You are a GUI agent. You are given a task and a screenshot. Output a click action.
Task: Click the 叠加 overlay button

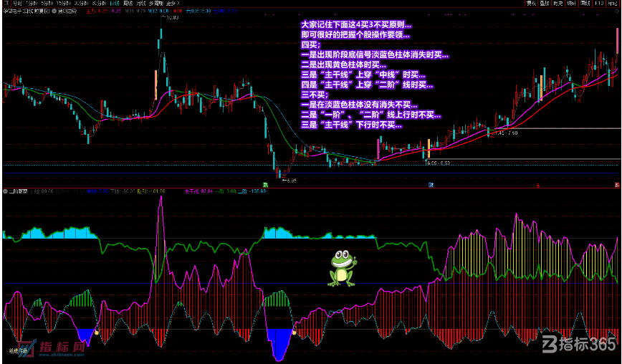545,3
